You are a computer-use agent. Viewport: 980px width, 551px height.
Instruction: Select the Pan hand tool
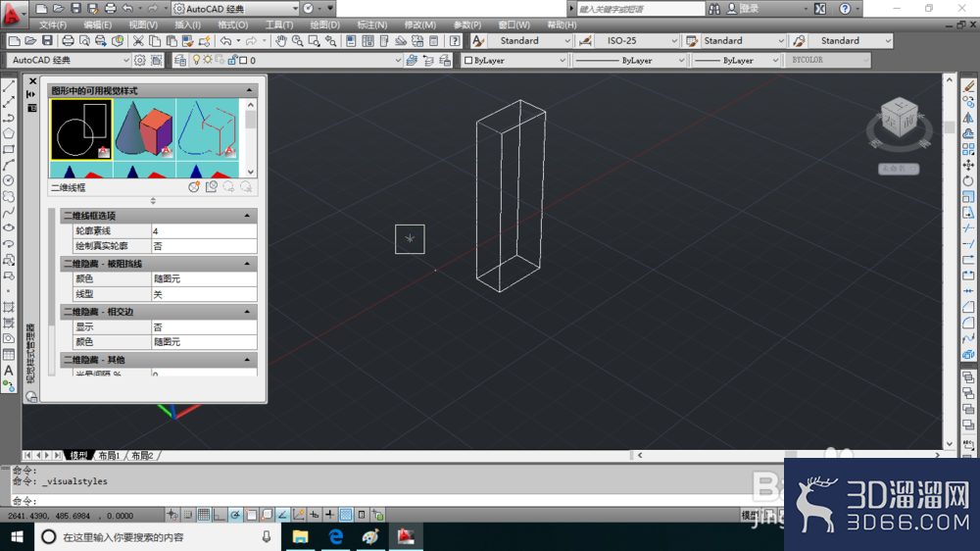coord(281,41)
